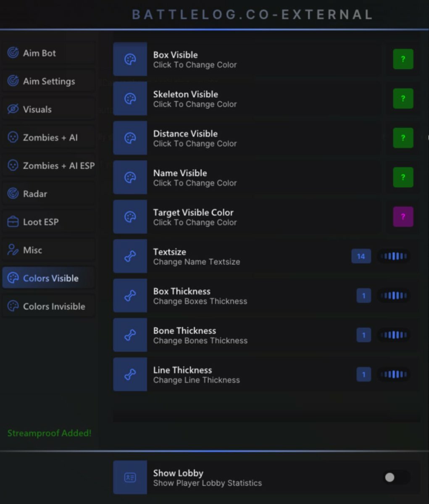Click the bone icon beside Textsize
Viewport: 429px width, 504px height.
tap(130, 257)
